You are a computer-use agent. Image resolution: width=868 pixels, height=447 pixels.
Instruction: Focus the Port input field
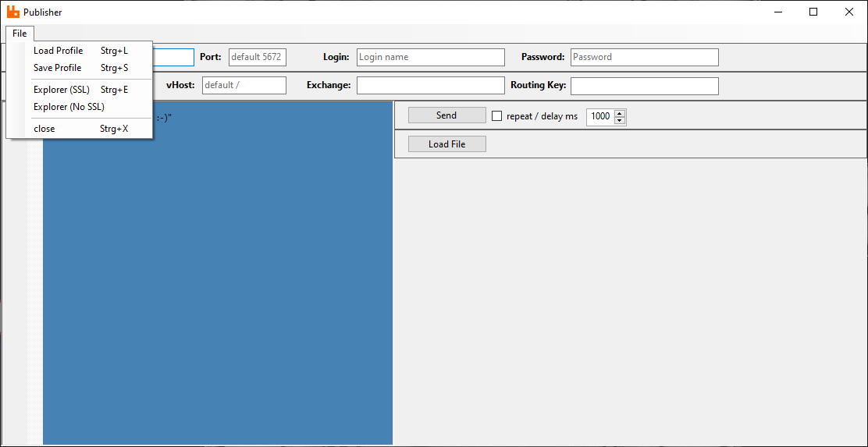pyautogui.click(x=258, y=57)
